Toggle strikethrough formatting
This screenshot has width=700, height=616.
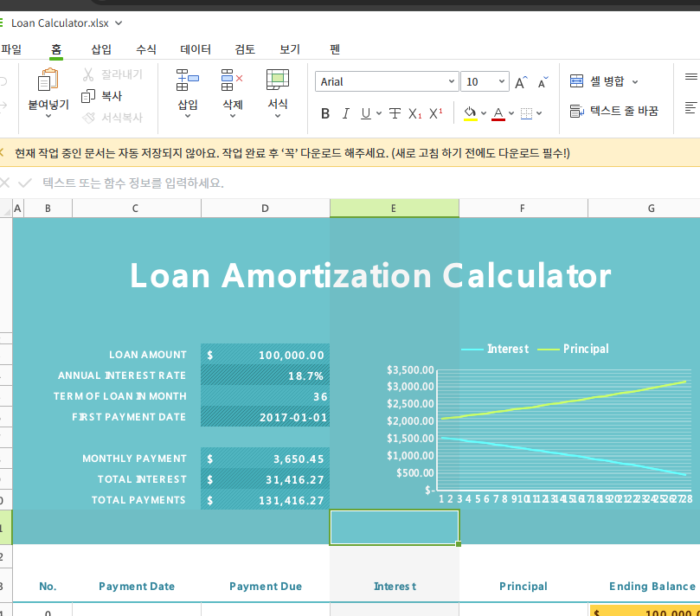pos(394,112)
